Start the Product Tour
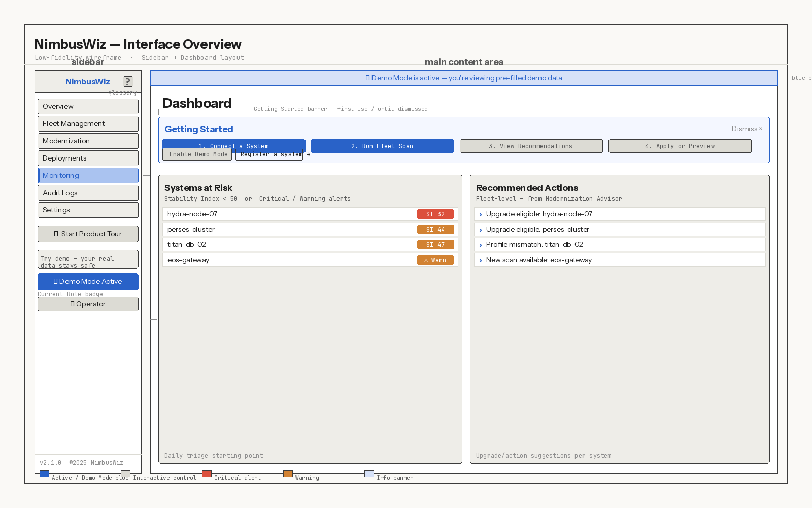Image resolution: width=812 pixels, height=508 pixels. [88, 234]
